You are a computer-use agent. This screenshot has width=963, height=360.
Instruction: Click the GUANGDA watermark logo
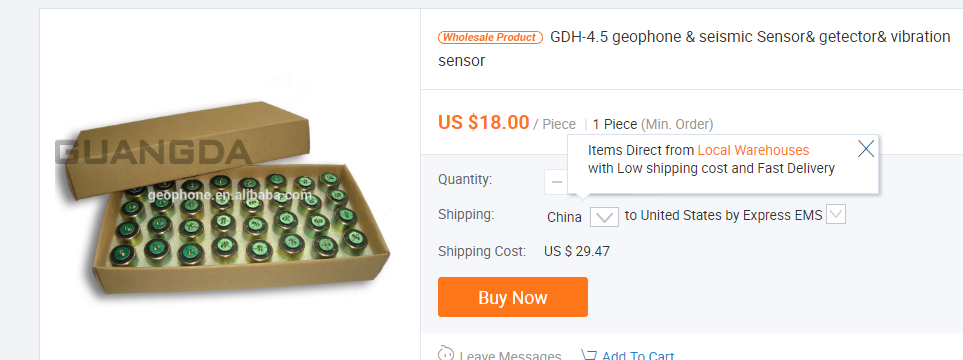pyautogui.click(x=154, y=152)
